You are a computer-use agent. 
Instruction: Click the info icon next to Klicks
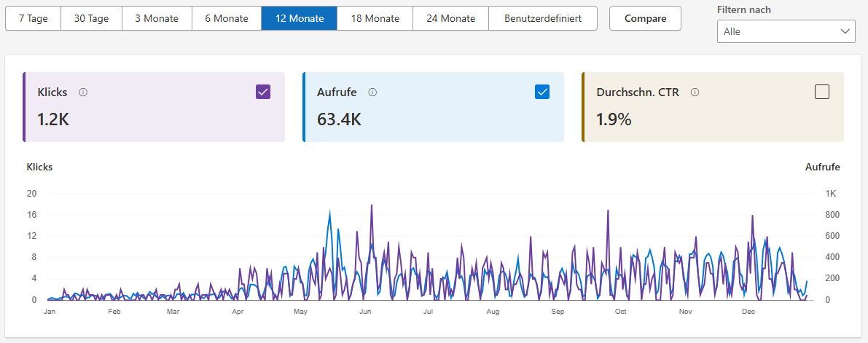click(83, 92)
